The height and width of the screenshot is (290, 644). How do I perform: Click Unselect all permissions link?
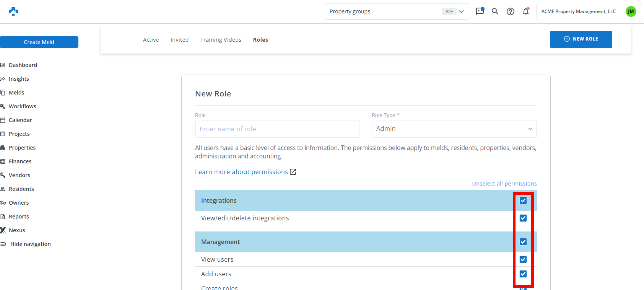click(x=504, y=184)
